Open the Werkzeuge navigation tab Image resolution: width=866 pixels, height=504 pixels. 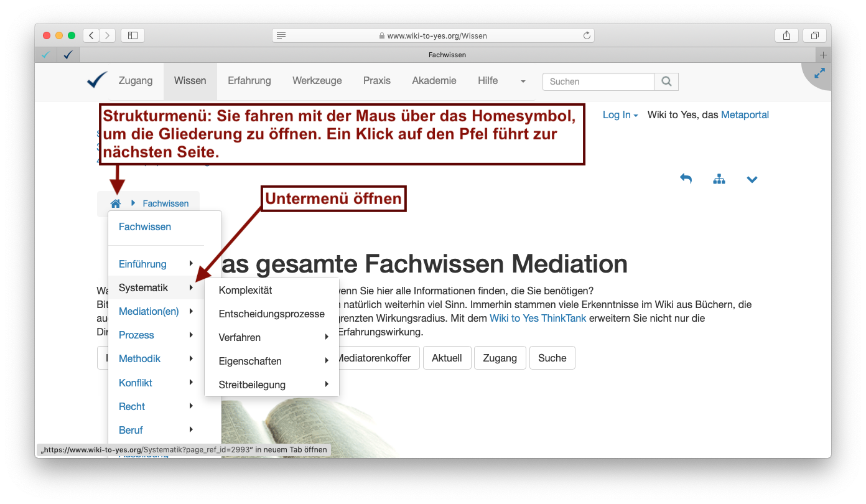point(317,81)
